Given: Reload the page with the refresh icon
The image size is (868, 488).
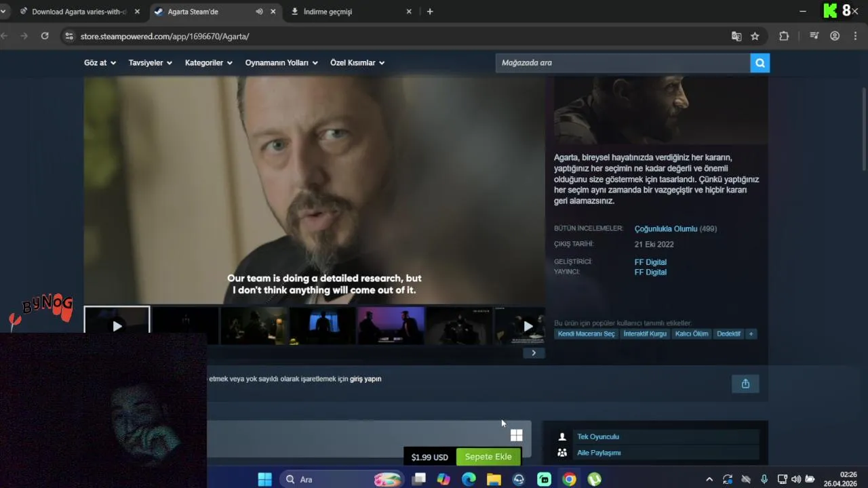Looking at the screenshot, I should pos(45,36).
